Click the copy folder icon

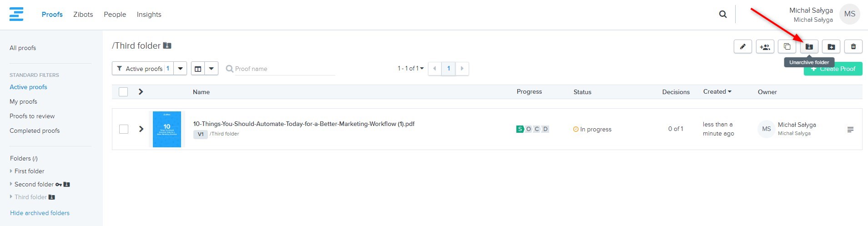coord(787,47)
